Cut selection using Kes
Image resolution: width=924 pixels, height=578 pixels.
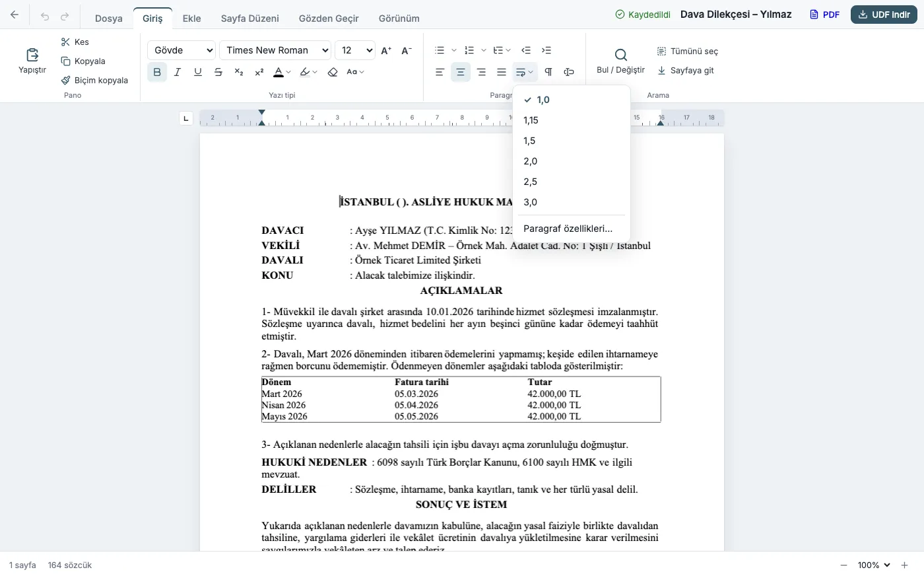(75, 42)
